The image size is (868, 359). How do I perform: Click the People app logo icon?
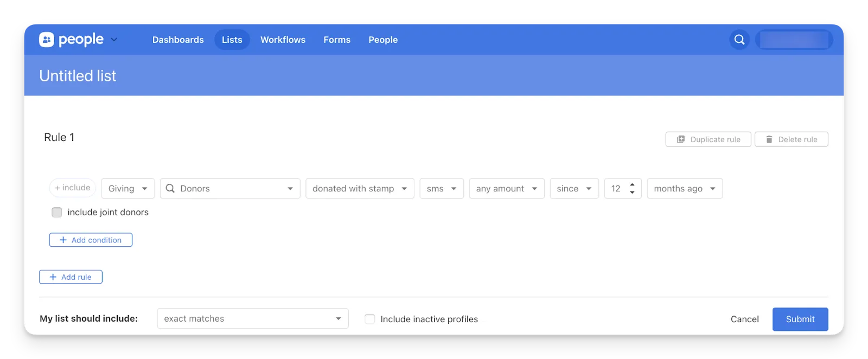tap(47, 40)
